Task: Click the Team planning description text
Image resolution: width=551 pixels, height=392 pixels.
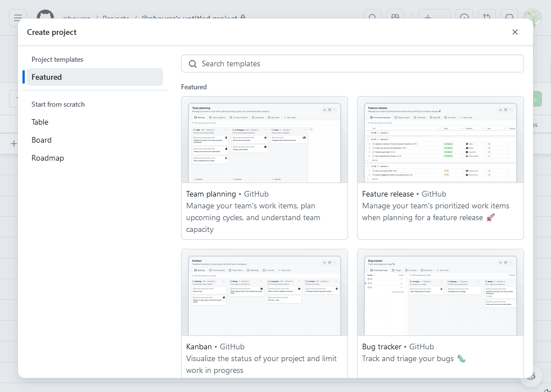Action: point(253,217)
